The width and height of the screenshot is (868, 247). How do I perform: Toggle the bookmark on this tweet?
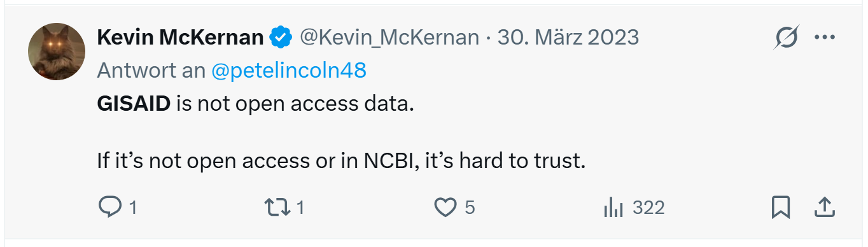(781, 208)
